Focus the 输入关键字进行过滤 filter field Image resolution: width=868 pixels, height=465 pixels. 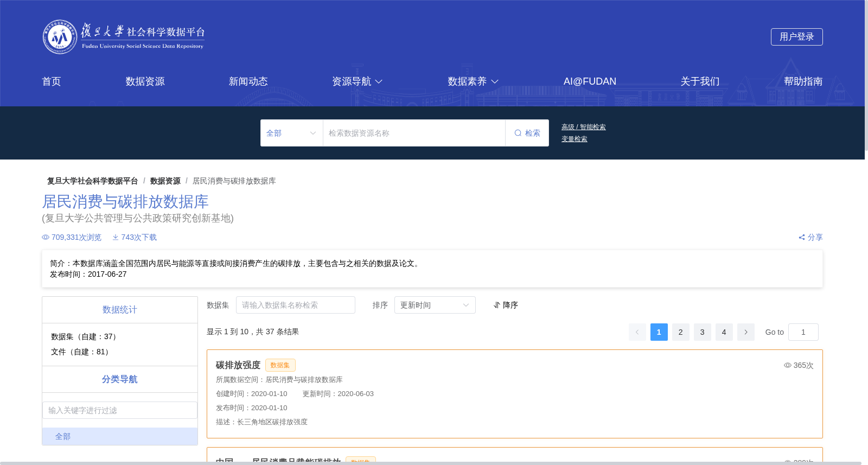pos(120,410)
